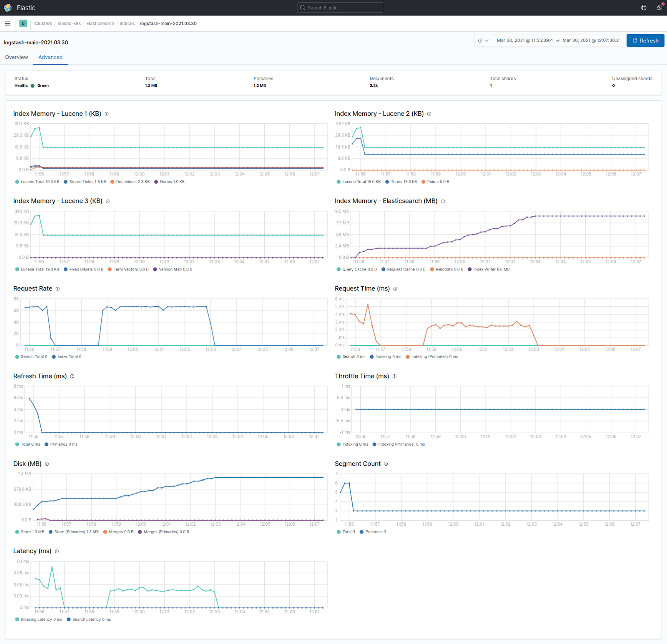Open the help menu icon

click(x=644, y=8)
